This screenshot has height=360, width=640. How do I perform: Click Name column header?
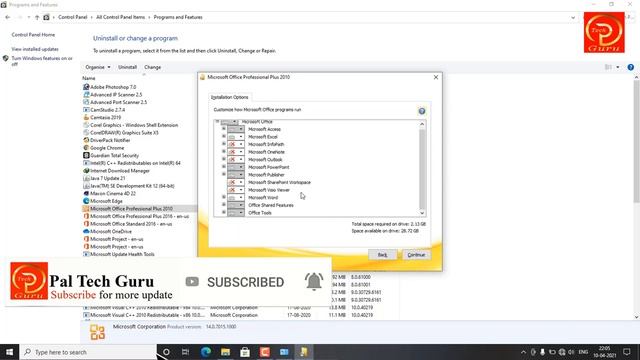(89, 78)
